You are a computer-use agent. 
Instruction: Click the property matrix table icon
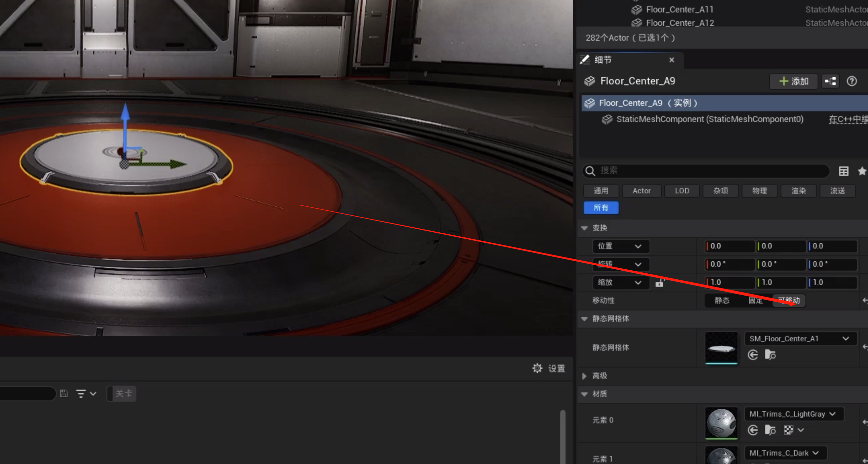(843, 171)
